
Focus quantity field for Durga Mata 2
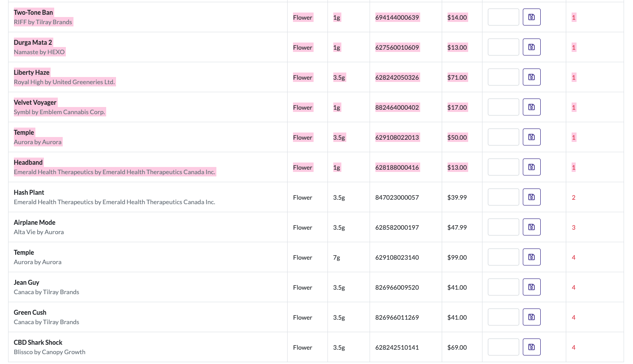(x=503, y=47)
